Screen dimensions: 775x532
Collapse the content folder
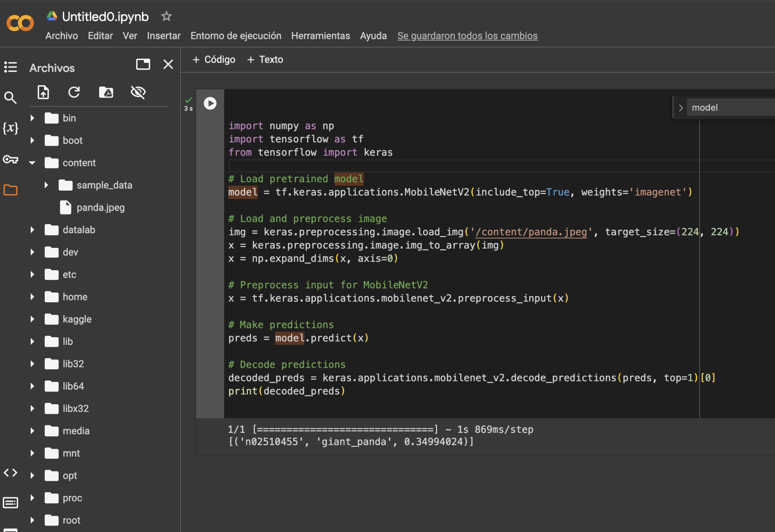[32, 163]
